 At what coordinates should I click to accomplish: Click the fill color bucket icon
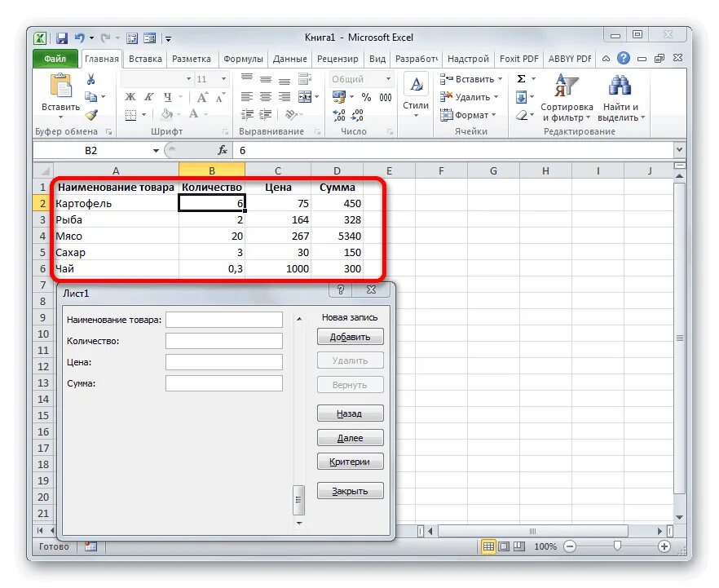(167, 113)
